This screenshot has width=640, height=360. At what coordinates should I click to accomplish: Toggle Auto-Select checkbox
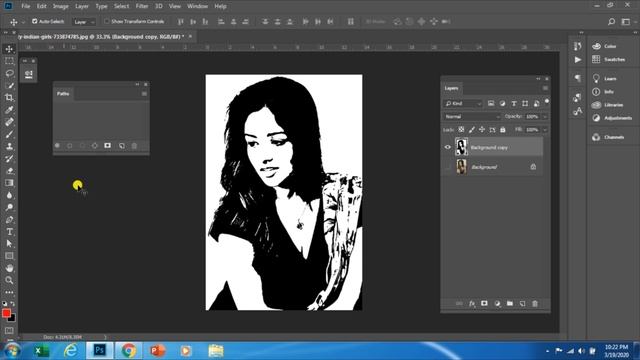[35, 21]
